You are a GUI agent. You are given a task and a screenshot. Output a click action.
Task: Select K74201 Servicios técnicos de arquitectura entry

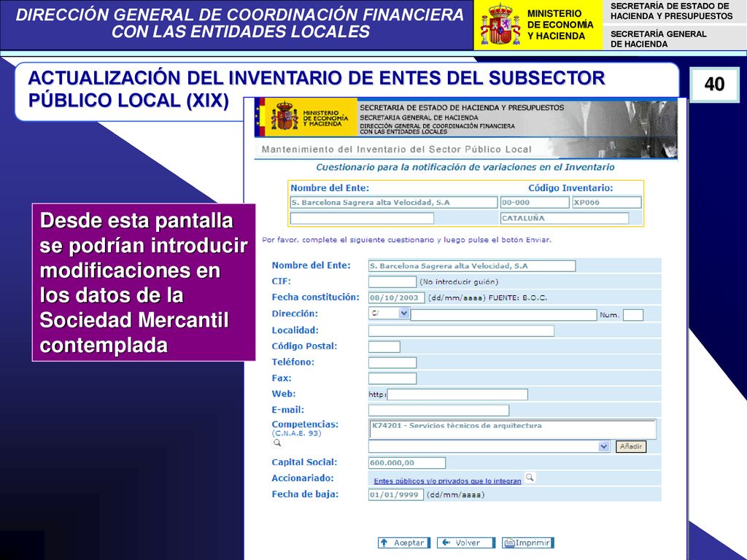point(457,426)
